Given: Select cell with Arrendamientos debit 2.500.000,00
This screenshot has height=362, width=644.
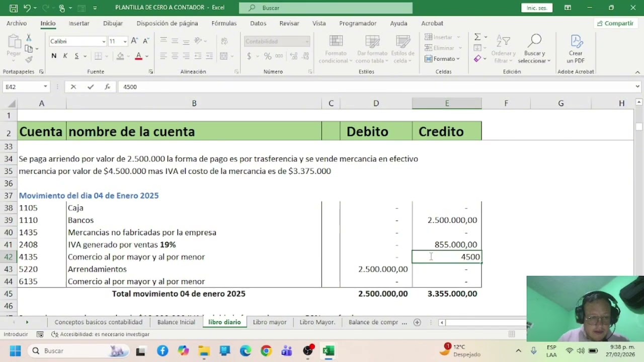Looking at the screenshot, I should (376, 269).
